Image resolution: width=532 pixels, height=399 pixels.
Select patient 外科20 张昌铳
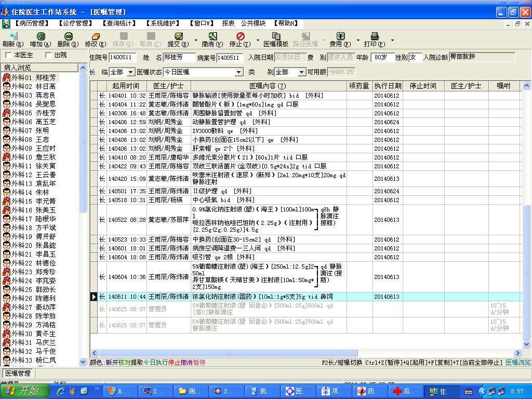[34, 245]
